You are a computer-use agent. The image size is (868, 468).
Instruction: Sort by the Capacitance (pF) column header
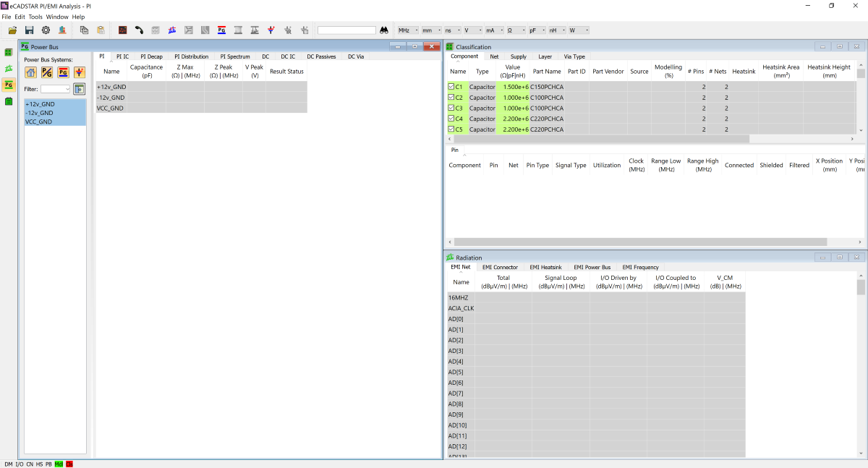(147, 71)
